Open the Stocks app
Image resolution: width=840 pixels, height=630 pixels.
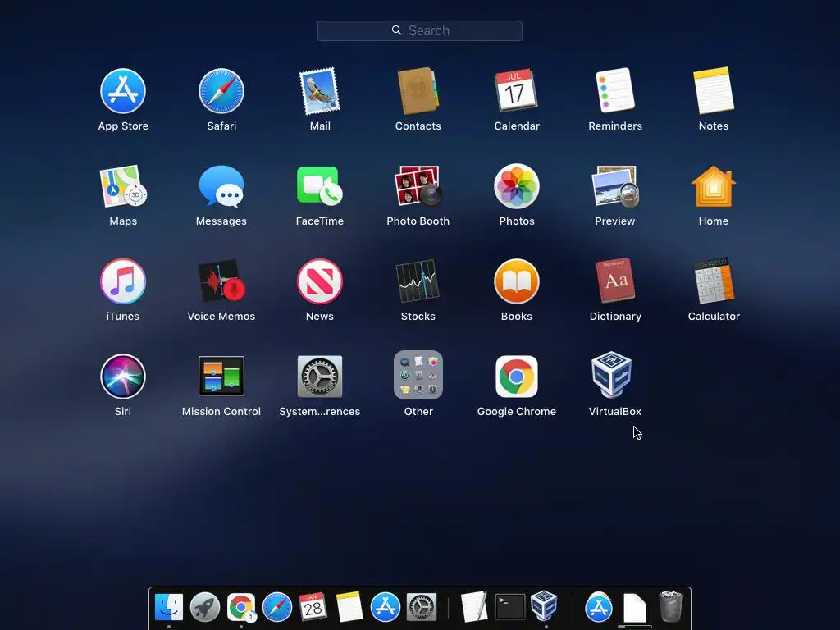(418, 281)
